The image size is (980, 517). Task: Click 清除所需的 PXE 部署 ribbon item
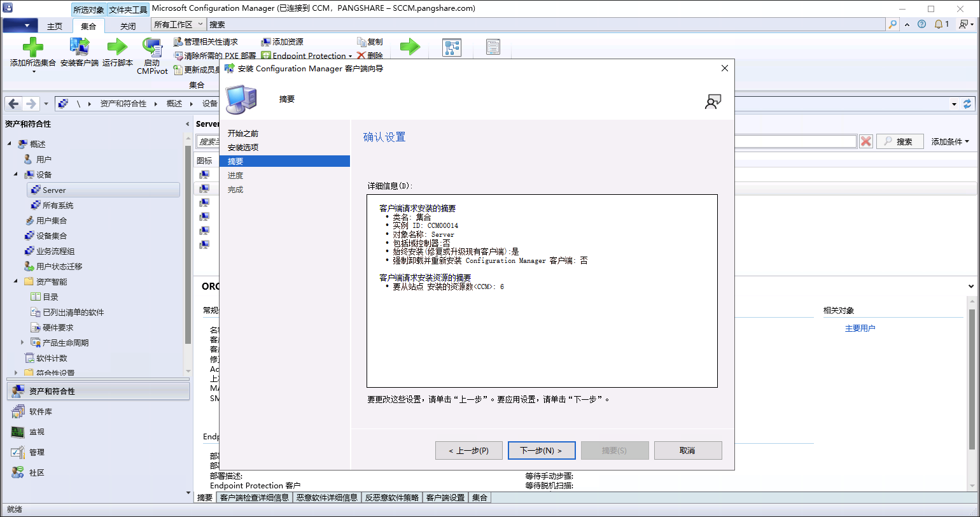[x=215, y=55]
